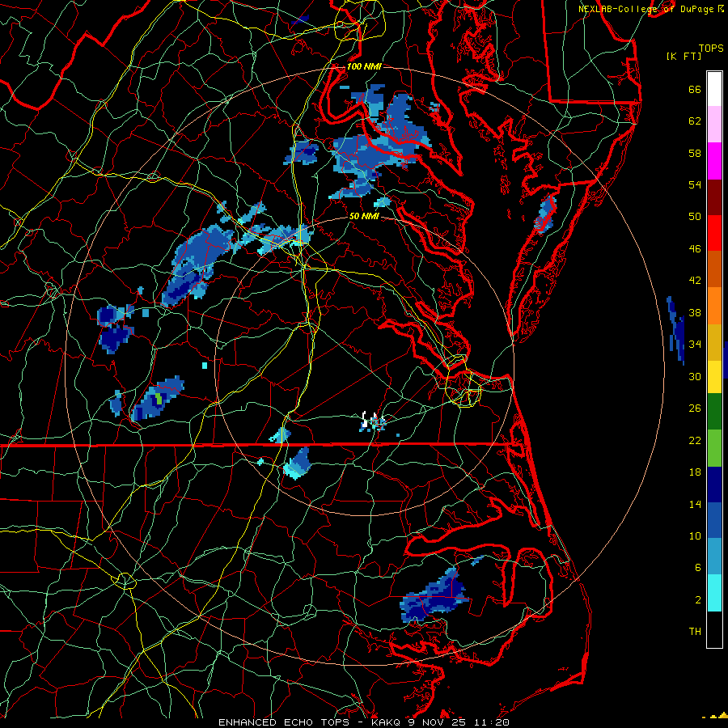Click the gold legend color band
Image resolution: width=728 pixels, height=728 pixels.
[714, 342]
